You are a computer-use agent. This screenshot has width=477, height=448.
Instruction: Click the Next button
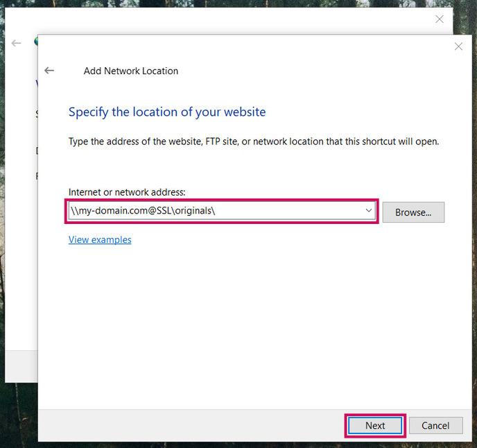tap(375, 426)
